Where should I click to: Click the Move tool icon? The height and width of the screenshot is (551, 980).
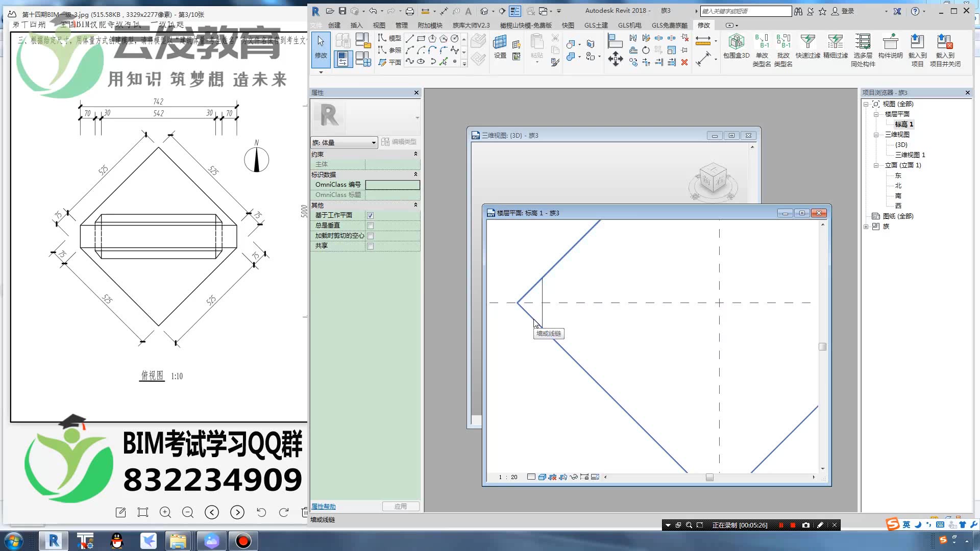pyautogui.click(x=615, y=59)
